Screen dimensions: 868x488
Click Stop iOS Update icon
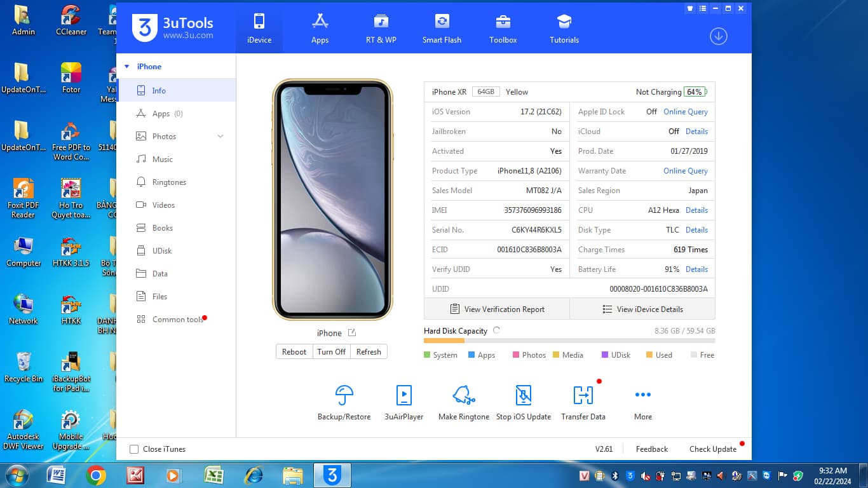click(523, 395)
